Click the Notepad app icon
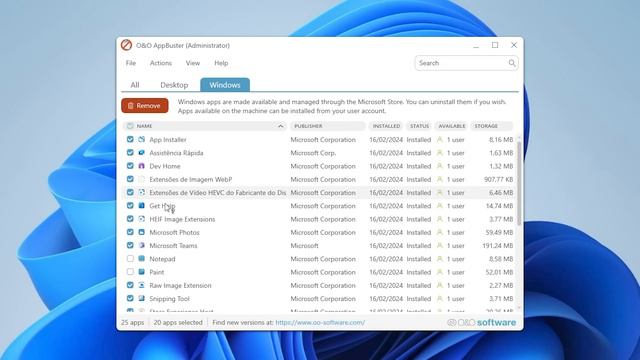Image resolution: width=640 pixels, height=360 pixels. point(142,259)
